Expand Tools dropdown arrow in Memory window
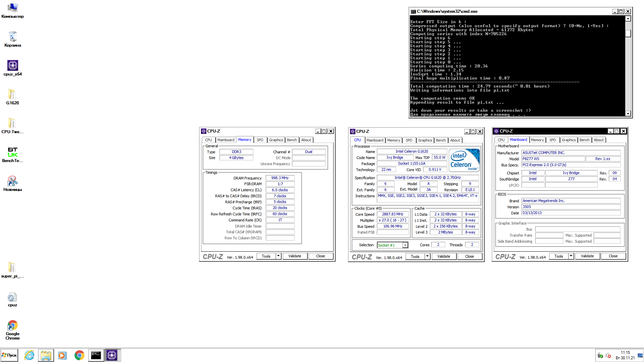644x362 pixels. pyautogui.click(x=278, y=256)
